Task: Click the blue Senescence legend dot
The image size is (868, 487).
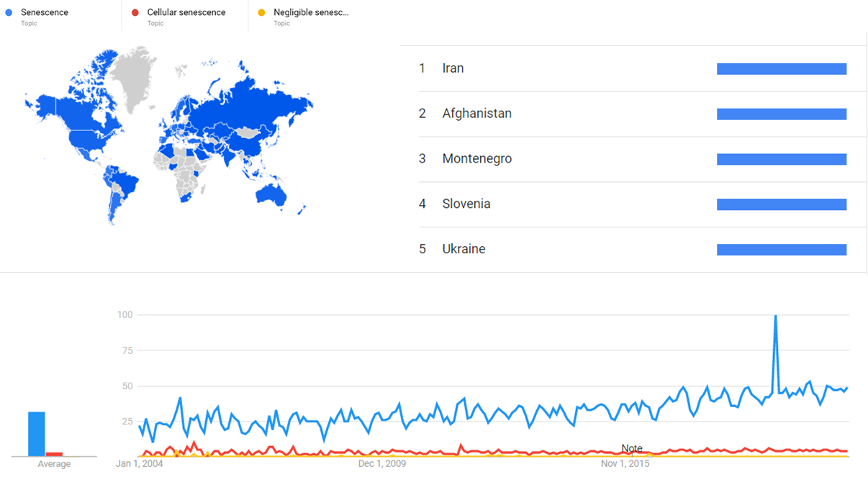Action: click(9, 13)
